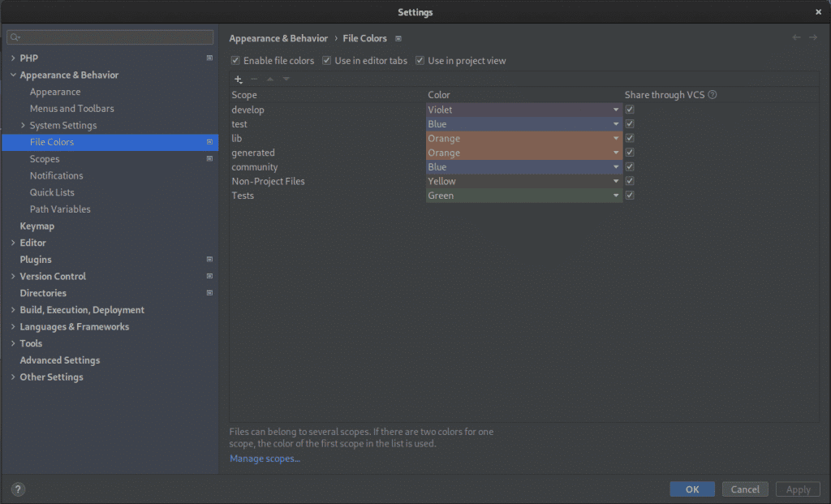The image size is (831, 504).
Task: Close the Settings dialog
Action: tap(818, 11)
